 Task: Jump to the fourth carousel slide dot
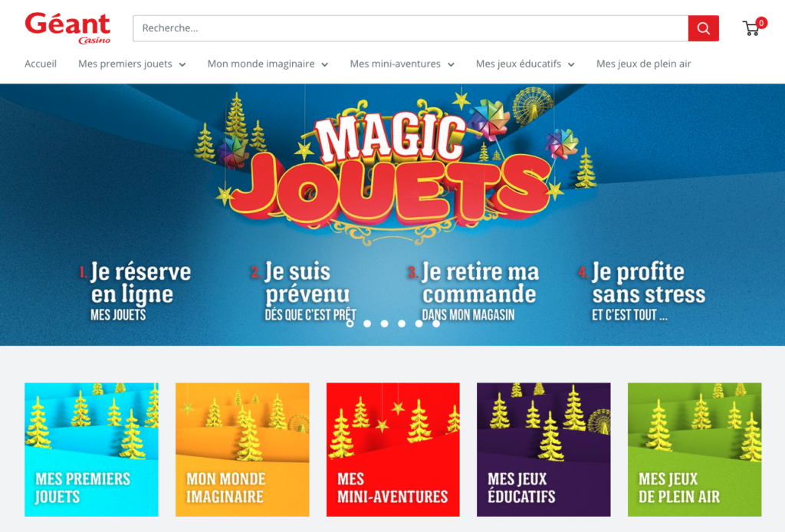(x=402, y=323)
